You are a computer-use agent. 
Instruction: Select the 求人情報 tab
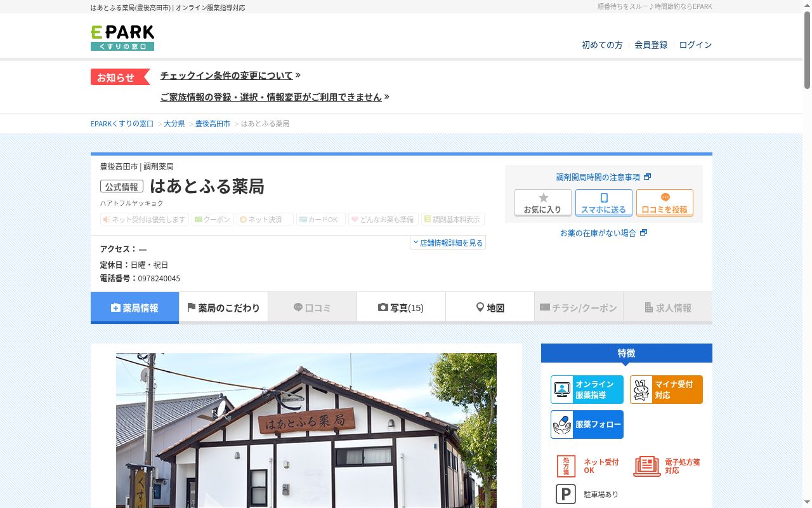[667, 308]
